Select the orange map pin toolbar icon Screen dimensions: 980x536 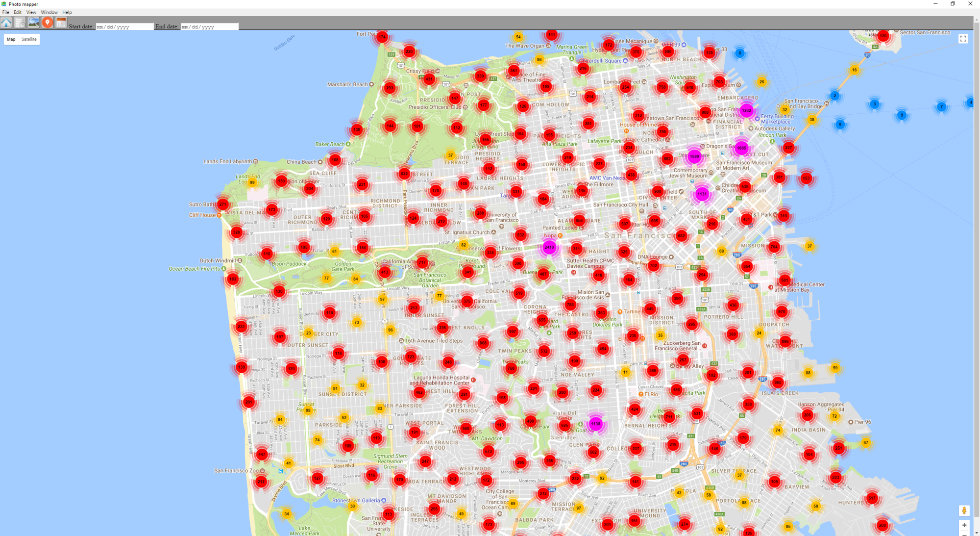click(47, 22)
